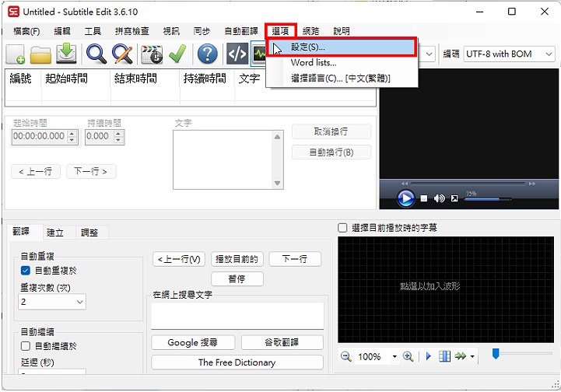The image size is (561, 392).
Task: Click the waveform position slider handle
Action: [x=495, y=354]
